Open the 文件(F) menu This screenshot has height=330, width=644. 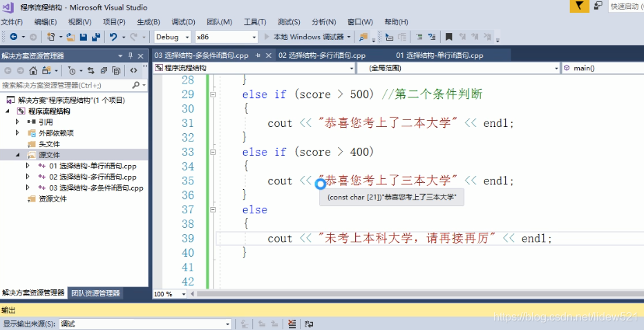pos(12,22)
